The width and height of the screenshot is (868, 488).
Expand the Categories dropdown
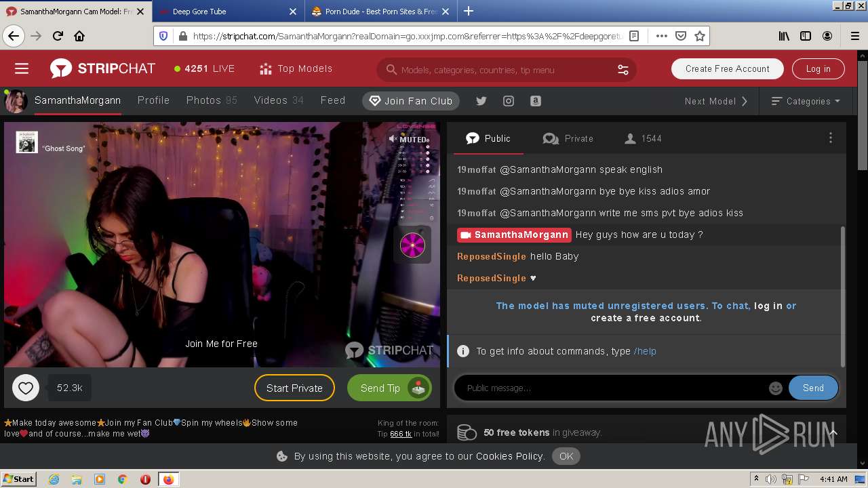(806, 101)
